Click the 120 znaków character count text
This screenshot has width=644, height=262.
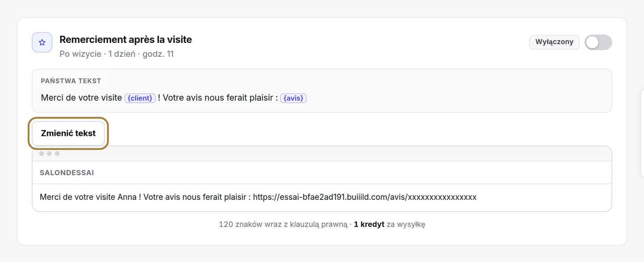pos(283,224)
